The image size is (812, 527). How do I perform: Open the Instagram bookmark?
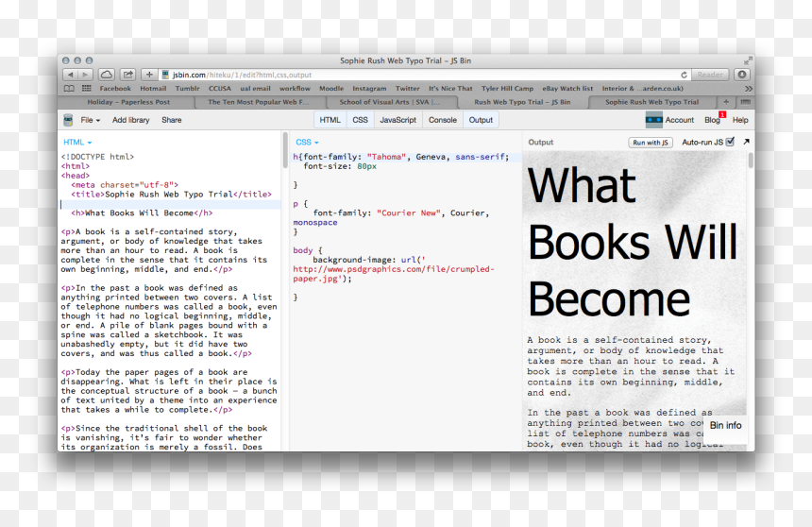click(x=369, y=89)
